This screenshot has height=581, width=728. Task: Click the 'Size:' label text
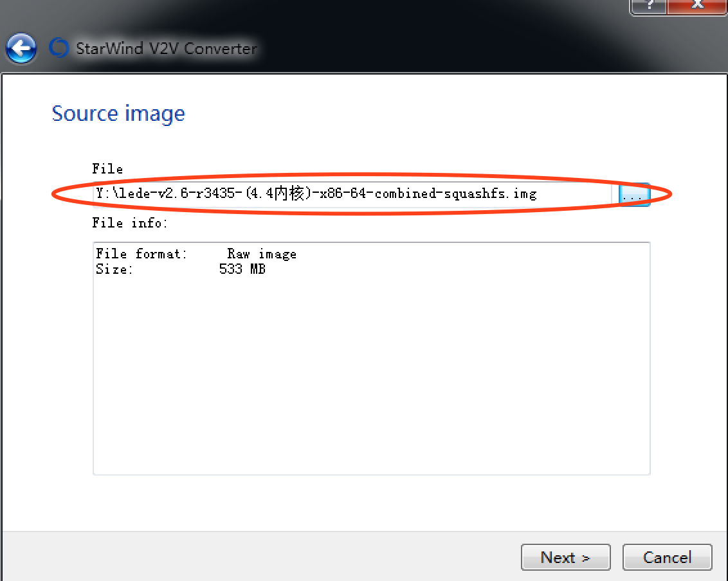[x=114, y=269]
